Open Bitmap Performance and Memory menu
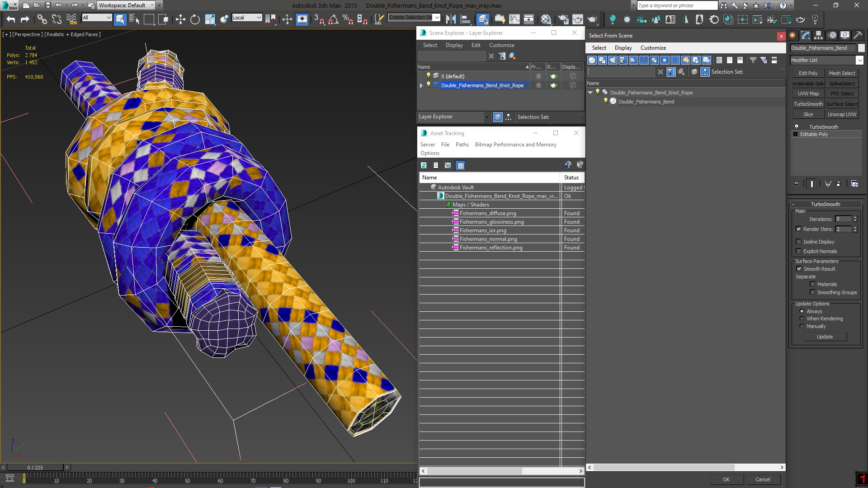 pyautogui.click(x=515, y=145)
